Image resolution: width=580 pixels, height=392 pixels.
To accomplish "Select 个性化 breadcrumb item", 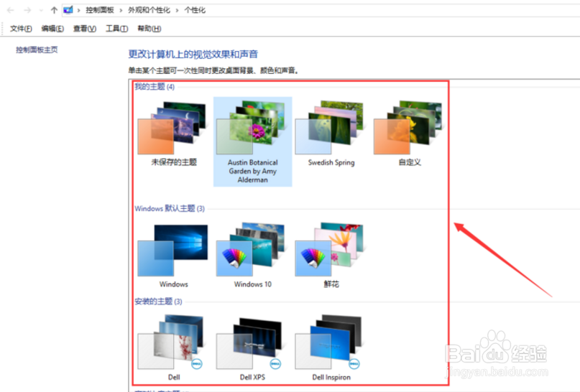I will coord(195,10).
